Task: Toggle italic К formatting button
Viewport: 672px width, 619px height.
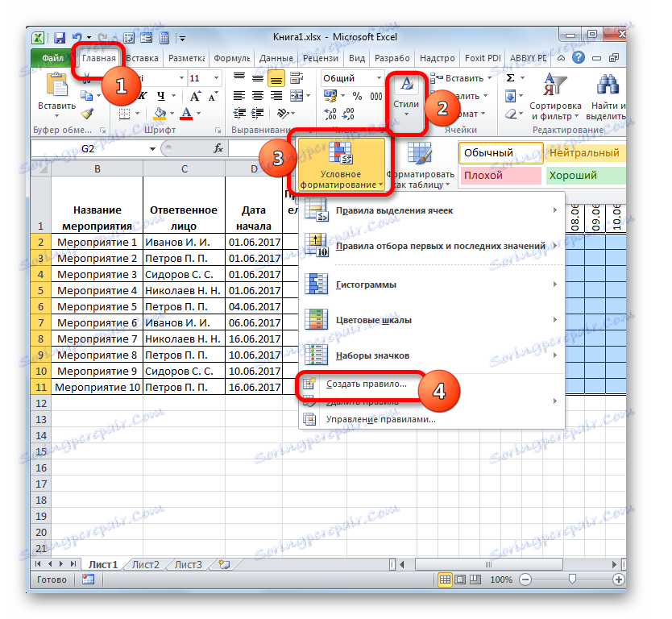Action: click(143, 96)
